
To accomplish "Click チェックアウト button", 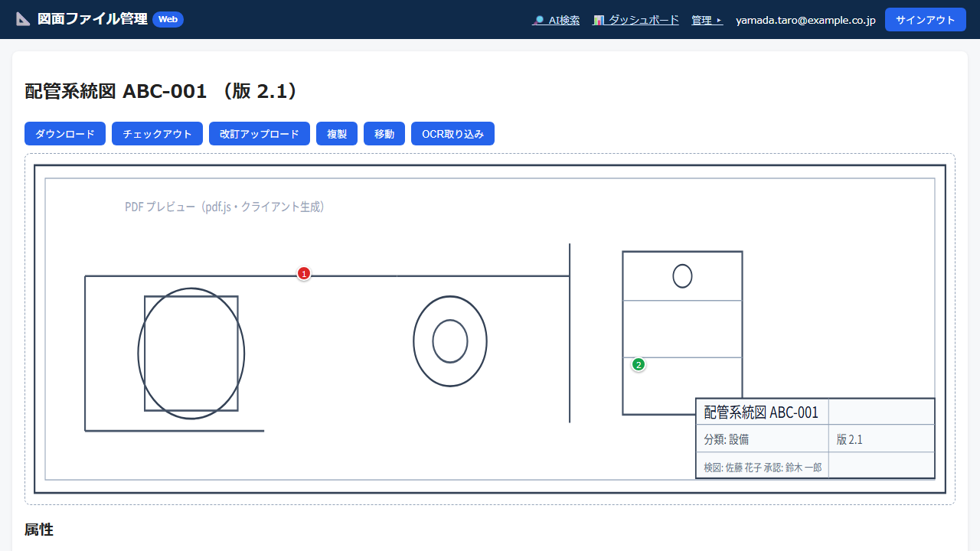I will (x=157, y=133).
